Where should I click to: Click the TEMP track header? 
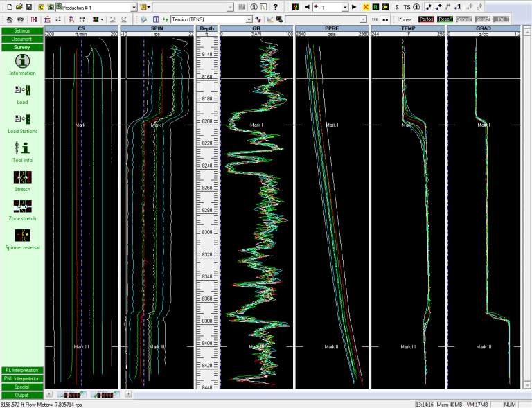(x=408, y=28)
